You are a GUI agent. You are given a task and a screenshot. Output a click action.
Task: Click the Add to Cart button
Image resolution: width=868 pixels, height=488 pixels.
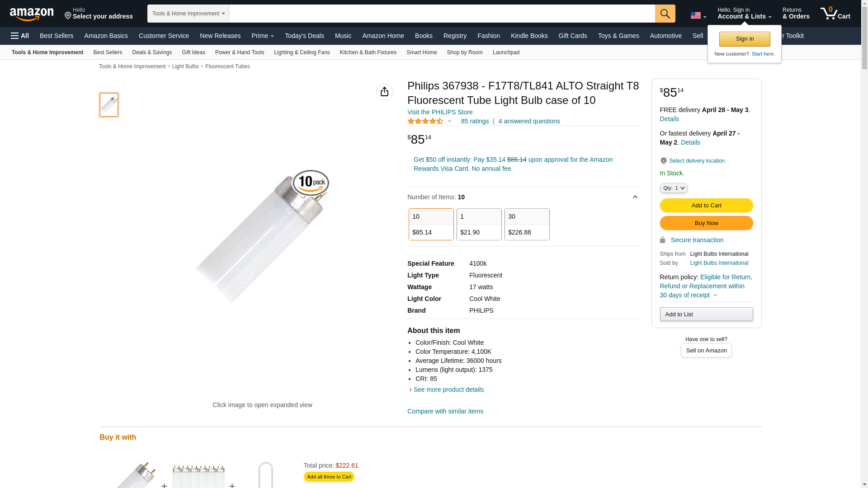(x=706, y=206)
